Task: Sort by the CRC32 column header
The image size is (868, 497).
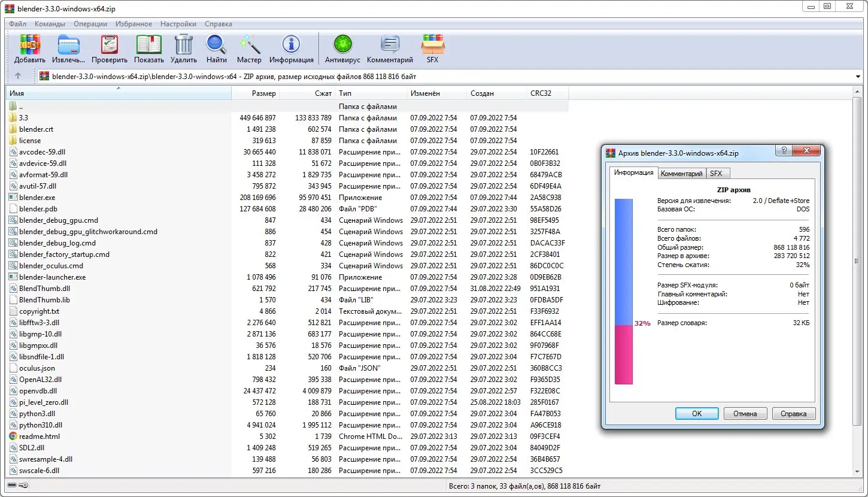Action: [x=547, y=93]
